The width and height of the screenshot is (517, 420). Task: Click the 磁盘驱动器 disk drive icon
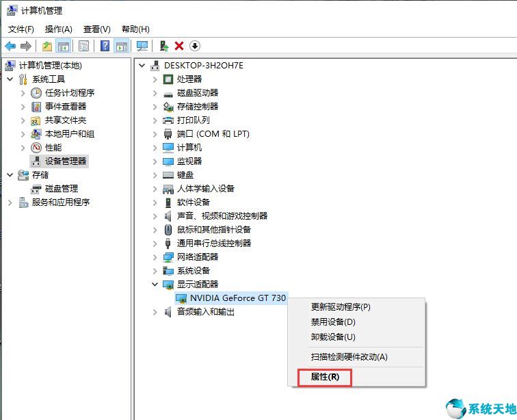tap(168, 94)
